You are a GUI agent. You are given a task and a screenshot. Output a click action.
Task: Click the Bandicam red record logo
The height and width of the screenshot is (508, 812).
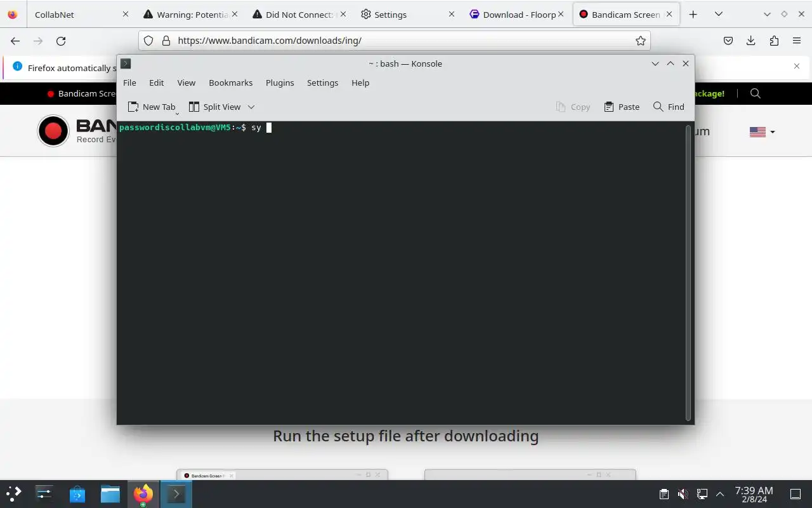coord(53,131)
